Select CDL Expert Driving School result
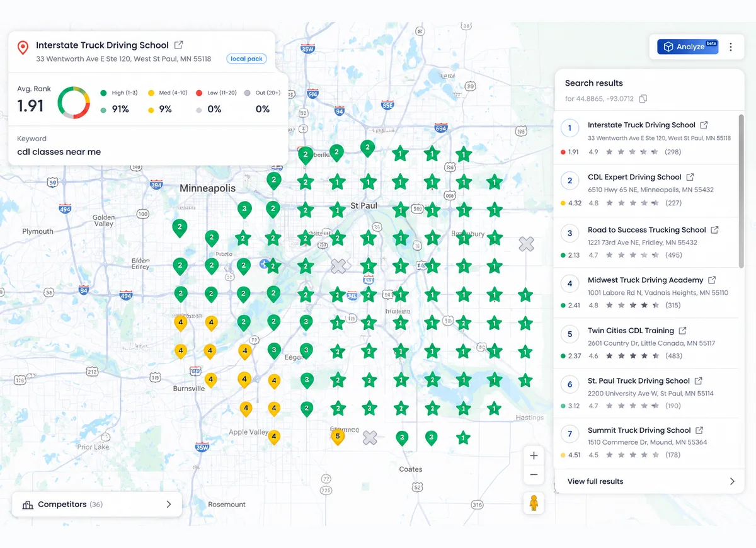Screen dimensions: 756x548 [x=646, y=190]
